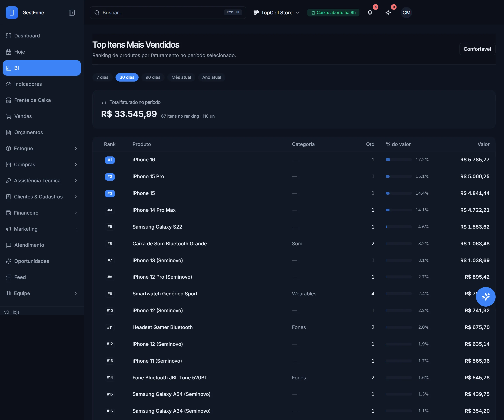Click the floating AI assistant button

(485, 297)
